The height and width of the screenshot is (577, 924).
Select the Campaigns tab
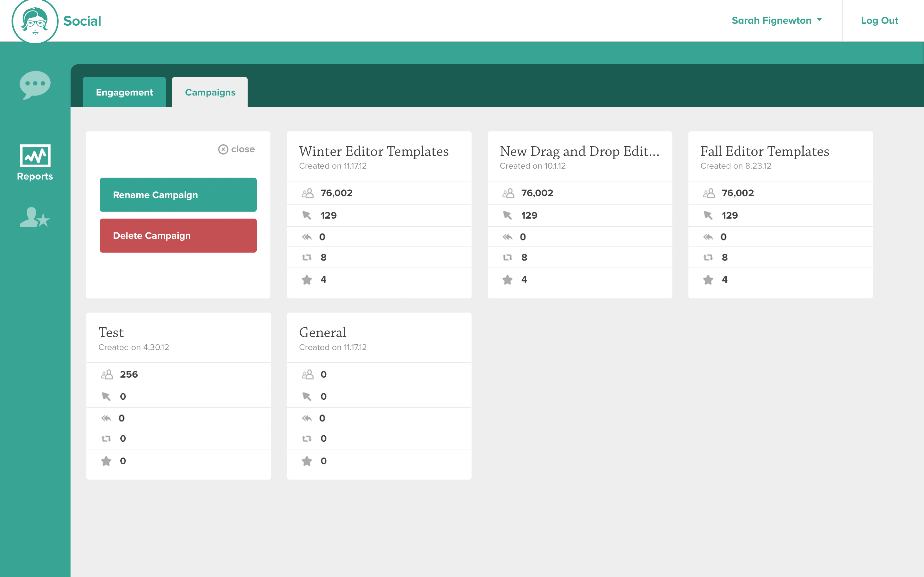click(210, 92)
